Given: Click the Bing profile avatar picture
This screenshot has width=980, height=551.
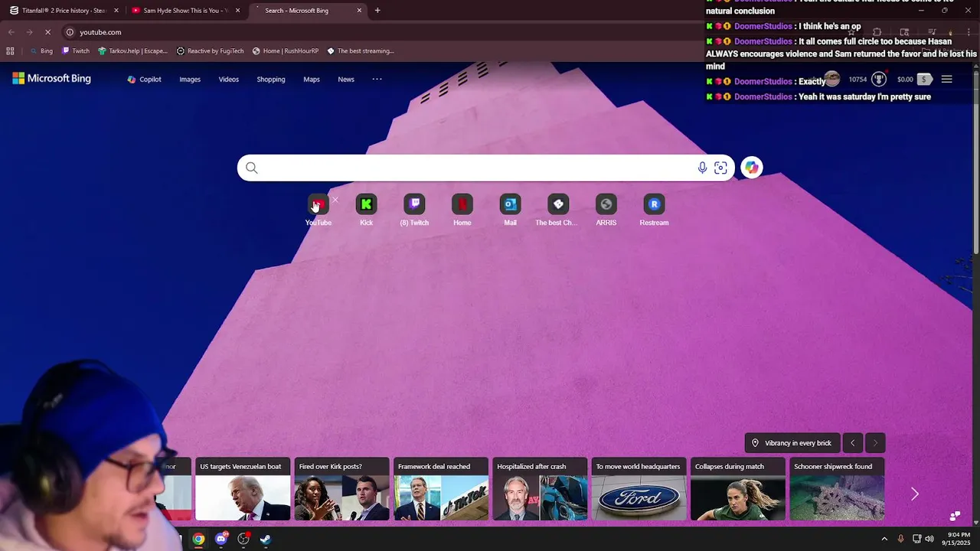Looking at the screenshot, I should pos(832,80).
